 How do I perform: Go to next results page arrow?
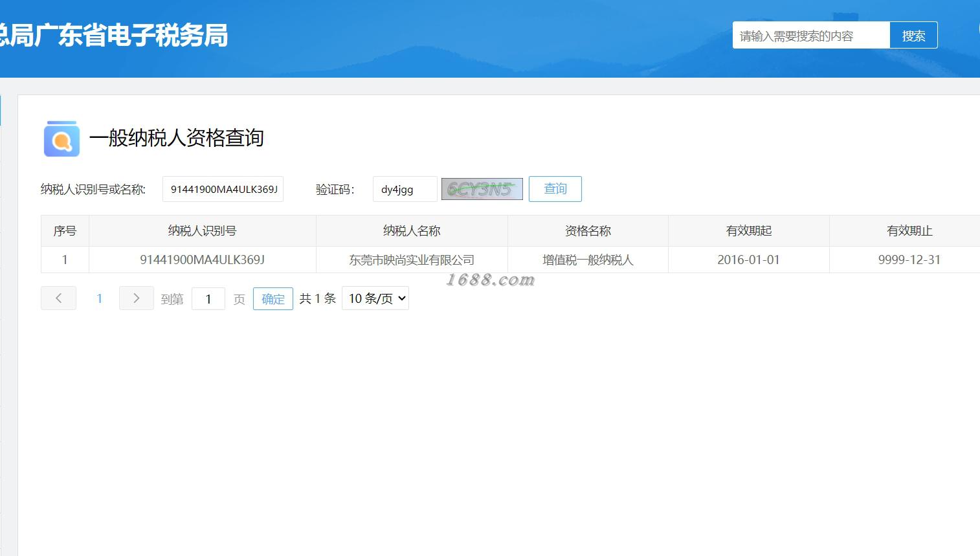[x=136, y=298]
